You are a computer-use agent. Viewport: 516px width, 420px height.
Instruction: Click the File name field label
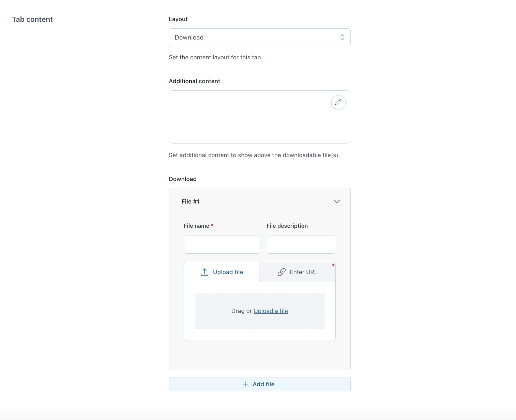[196, 226]
